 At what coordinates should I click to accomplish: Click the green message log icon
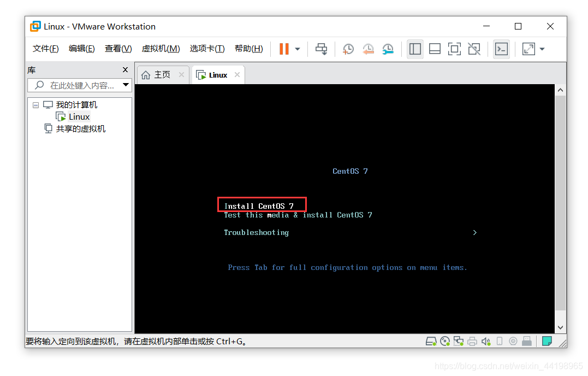tap(547, 341)
